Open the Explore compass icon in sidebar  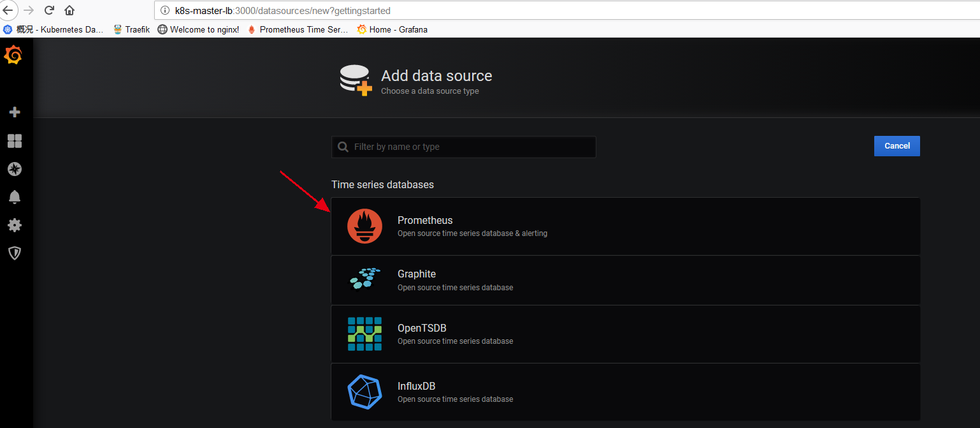[x=14, y=169]
